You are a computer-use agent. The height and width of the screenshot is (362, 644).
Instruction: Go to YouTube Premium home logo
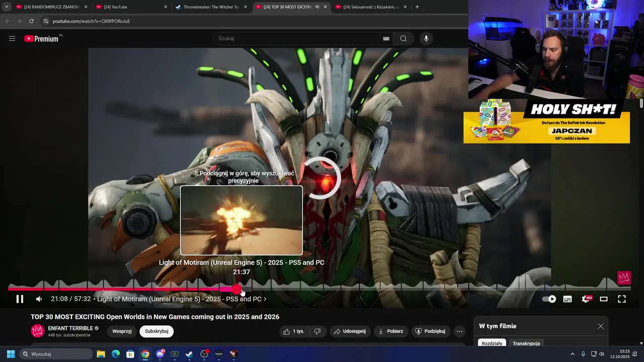coord(42,39)
